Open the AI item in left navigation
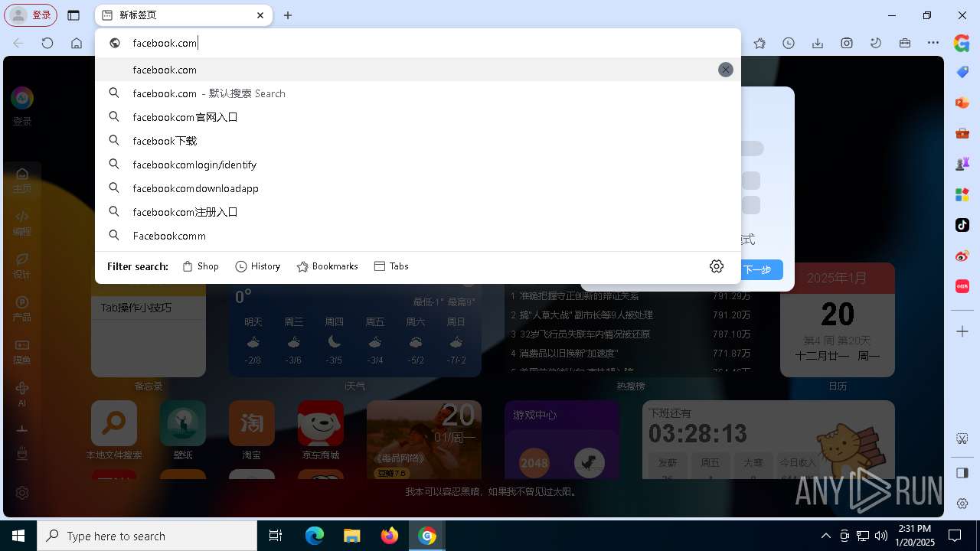This screenshot has height=551, width=980. (x=22, y=394)
